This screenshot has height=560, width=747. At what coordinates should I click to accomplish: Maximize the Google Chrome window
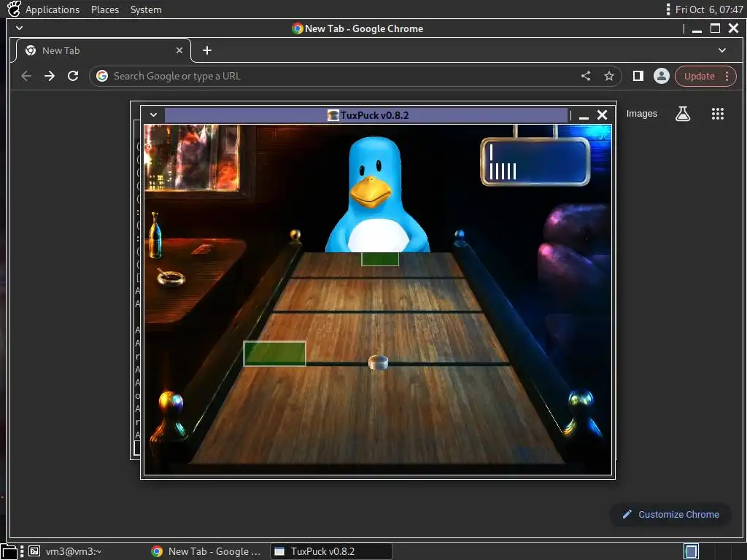(x=715, y=28)
